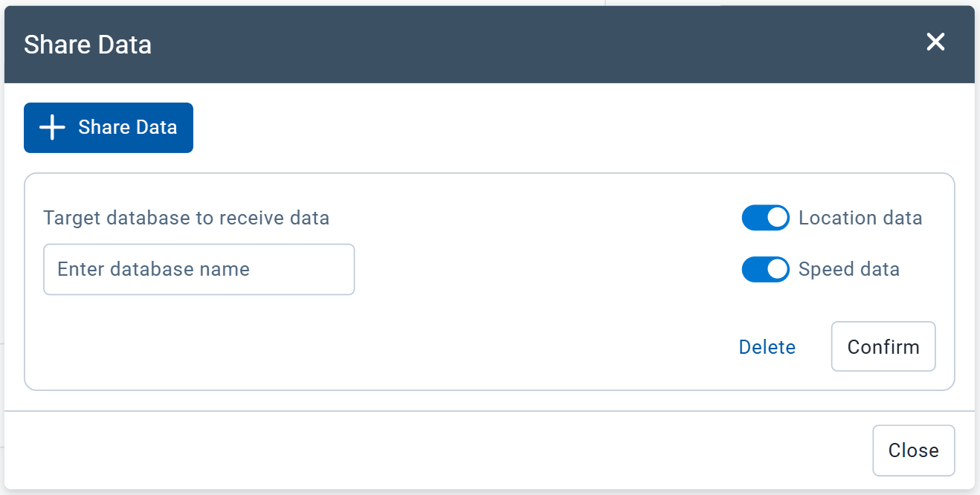Click the Delete link
This screenshot has width=980, height=495.
tap(767, 346)
